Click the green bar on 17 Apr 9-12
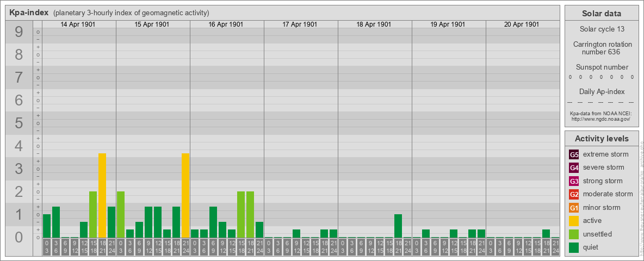This screenshot has width=644, height=261. 296,233
